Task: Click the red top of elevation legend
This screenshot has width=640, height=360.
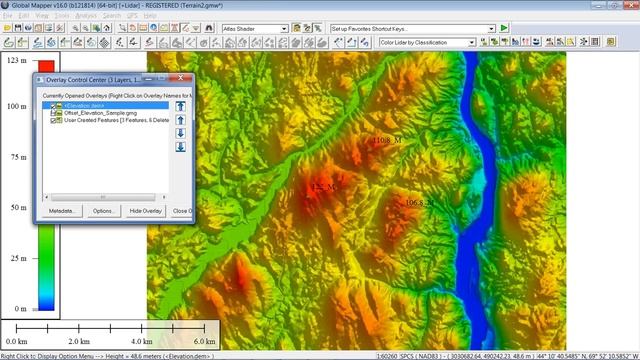Action: [46, 67]
